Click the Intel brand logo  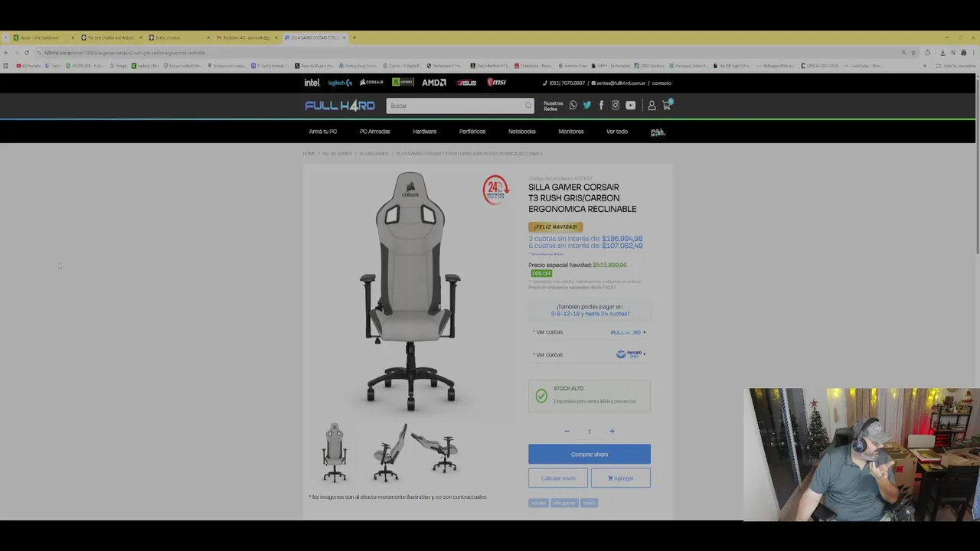pos(312,83)
